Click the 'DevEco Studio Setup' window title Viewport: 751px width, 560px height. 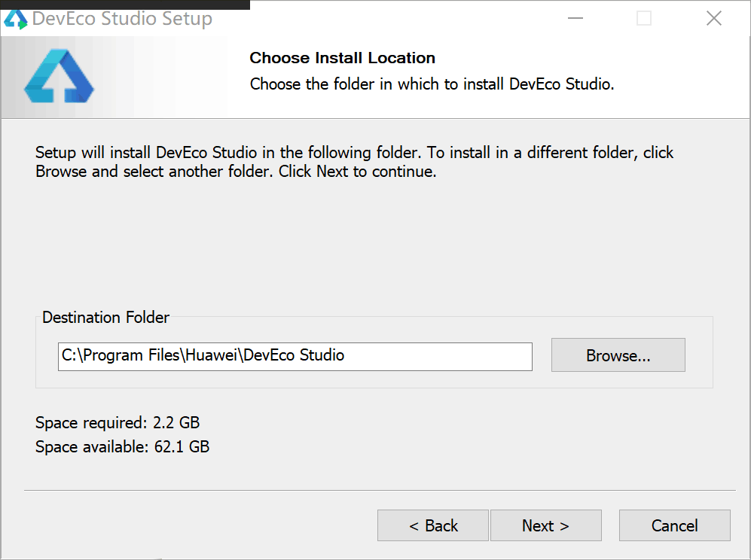point(122,18)
